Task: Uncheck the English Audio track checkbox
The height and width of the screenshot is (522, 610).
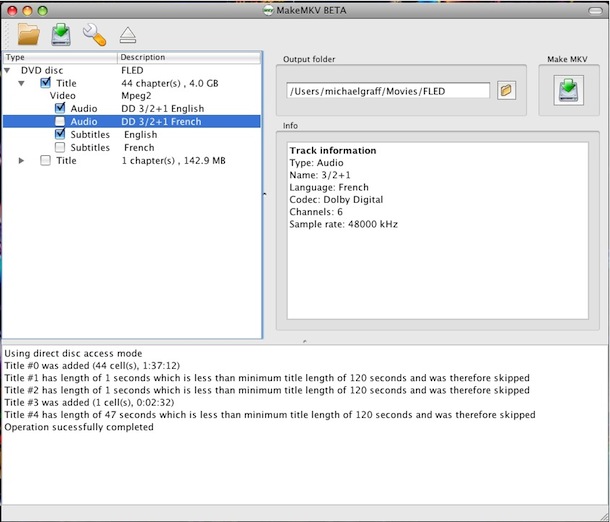Action: (60, 109)
